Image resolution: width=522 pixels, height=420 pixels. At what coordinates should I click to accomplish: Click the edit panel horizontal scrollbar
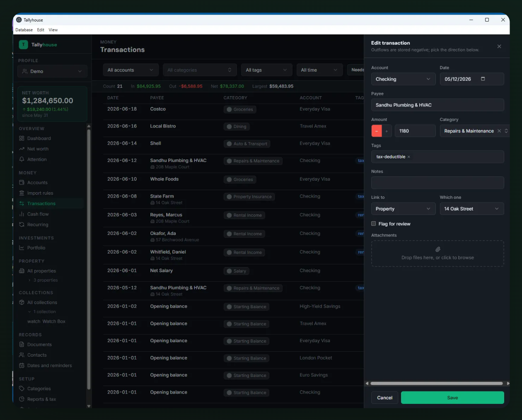(x=437, y=384)
